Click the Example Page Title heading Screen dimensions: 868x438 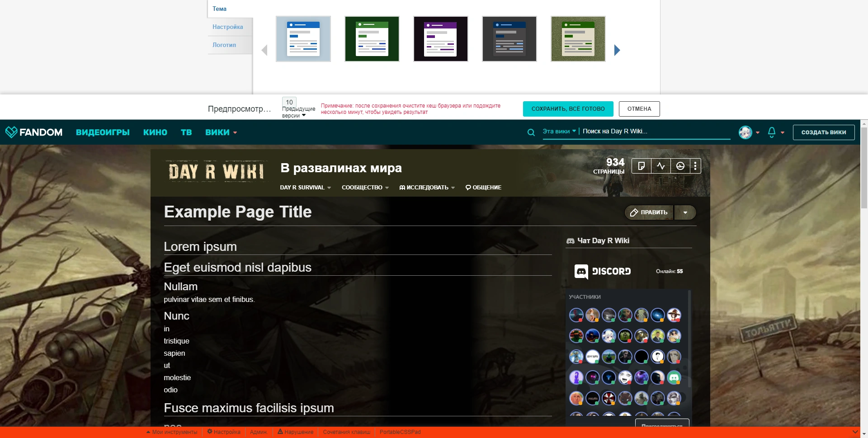coord(238,212)
